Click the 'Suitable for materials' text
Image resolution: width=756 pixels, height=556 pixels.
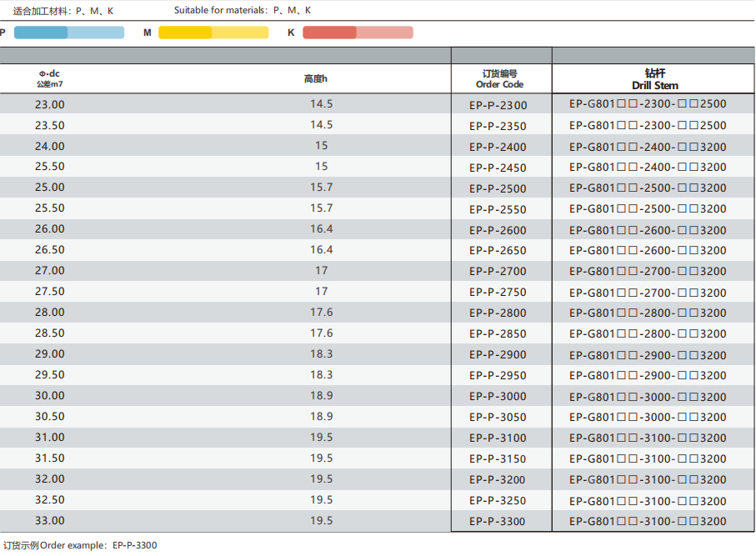click(x=243, y=10)
